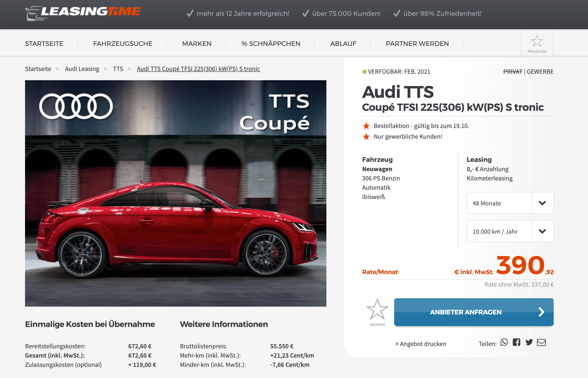
Task: Click 'Kilometerleasing' text
Action: [490, 178]
